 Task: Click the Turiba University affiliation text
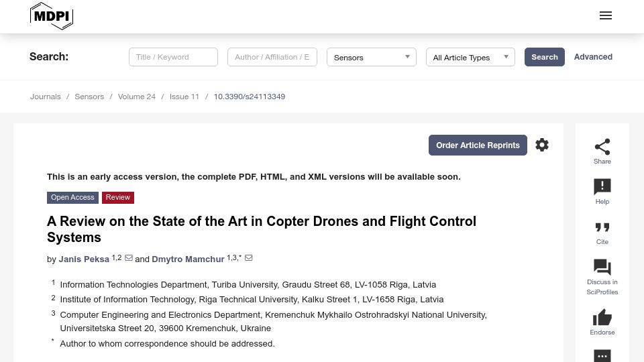coord(248,284)
